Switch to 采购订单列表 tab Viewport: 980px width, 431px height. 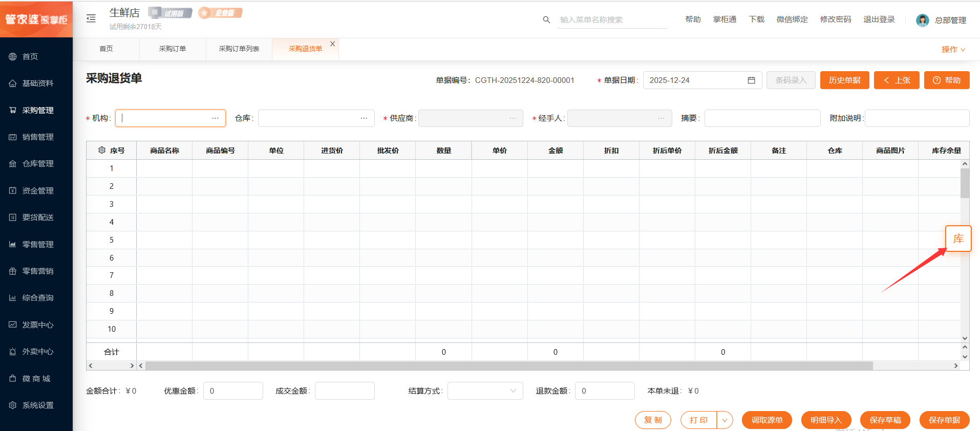(239, 49)
